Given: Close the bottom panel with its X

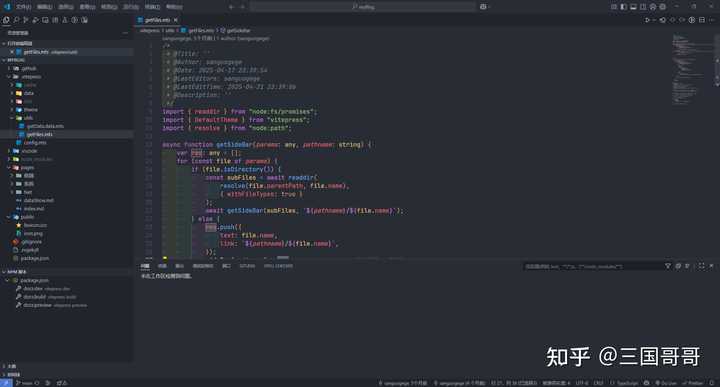Looking at the screenshot, I should 711,266.
